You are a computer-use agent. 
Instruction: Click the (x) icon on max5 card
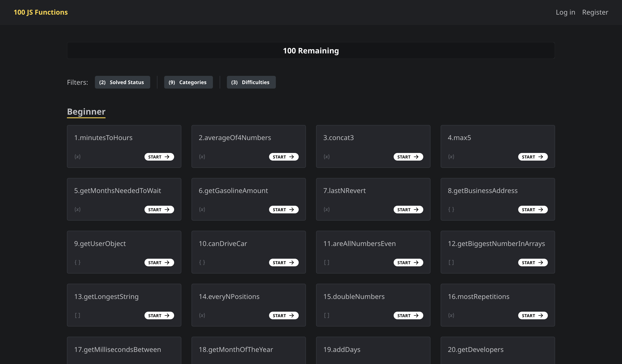tap(451, 157)
